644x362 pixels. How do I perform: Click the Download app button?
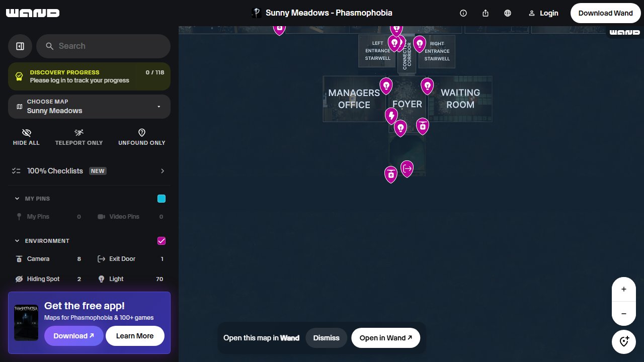click(74, 336)
